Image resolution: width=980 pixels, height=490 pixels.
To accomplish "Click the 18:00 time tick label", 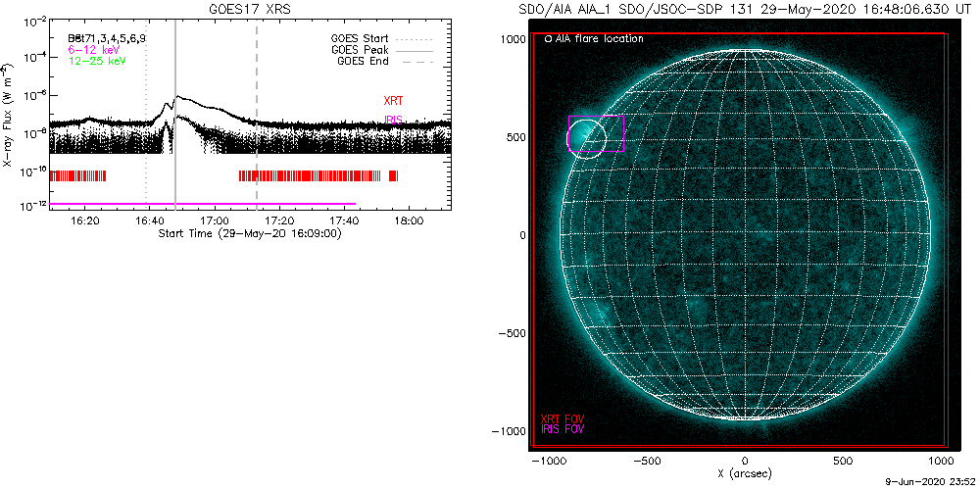I will [x=409, y=221].
